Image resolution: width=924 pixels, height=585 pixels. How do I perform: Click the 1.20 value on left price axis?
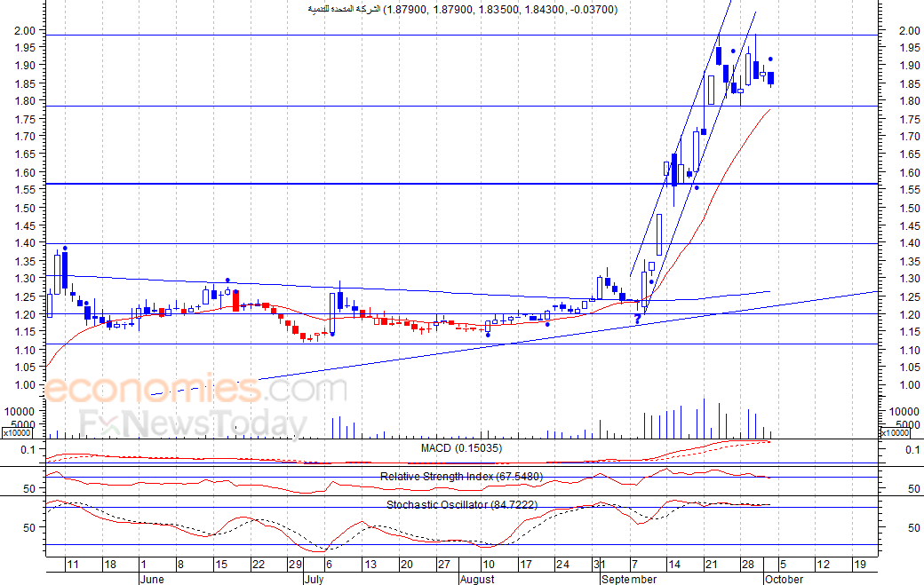click(25, 315)
